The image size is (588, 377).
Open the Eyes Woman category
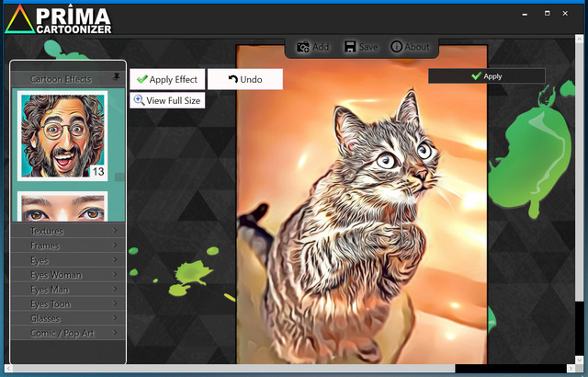(68, 275)
